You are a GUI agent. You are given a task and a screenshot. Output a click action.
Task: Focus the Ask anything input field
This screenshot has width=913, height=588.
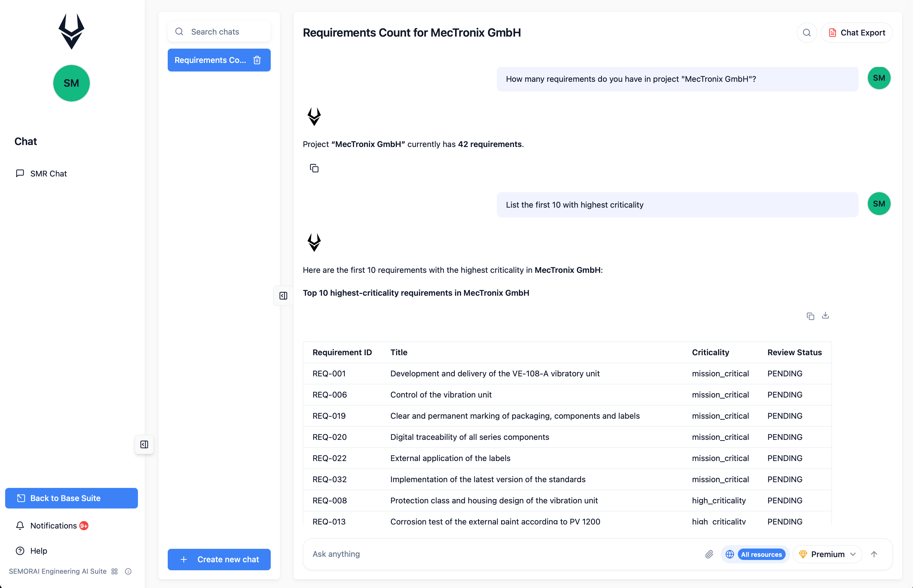pyautogui.click(x=504, y=554)
